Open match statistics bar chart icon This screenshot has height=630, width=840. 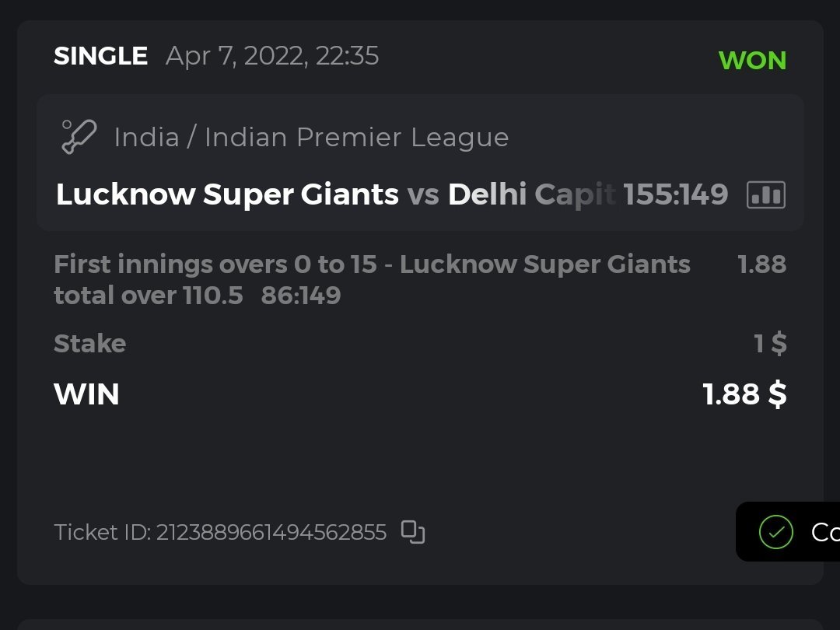765,194
